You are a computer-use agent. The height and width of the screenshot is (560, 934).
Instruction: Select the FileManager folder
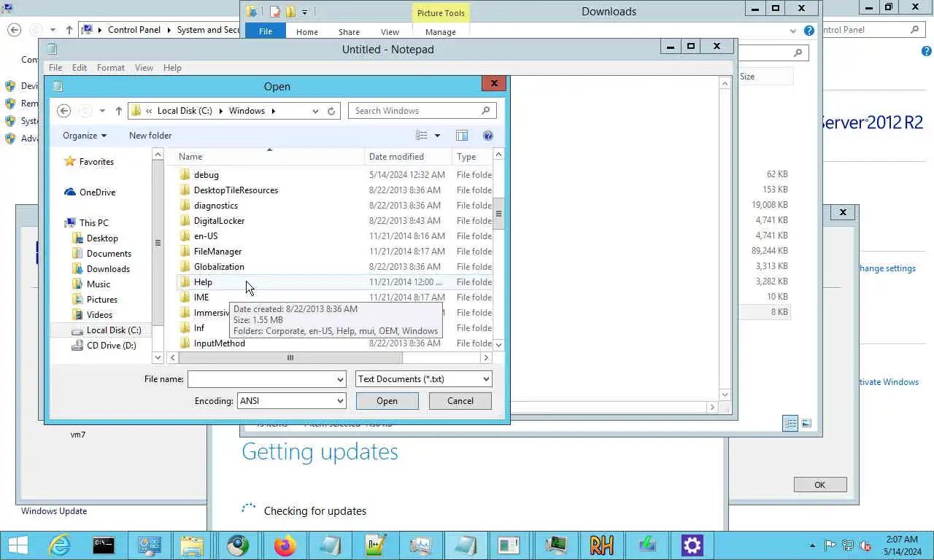(x=217, y=252)
